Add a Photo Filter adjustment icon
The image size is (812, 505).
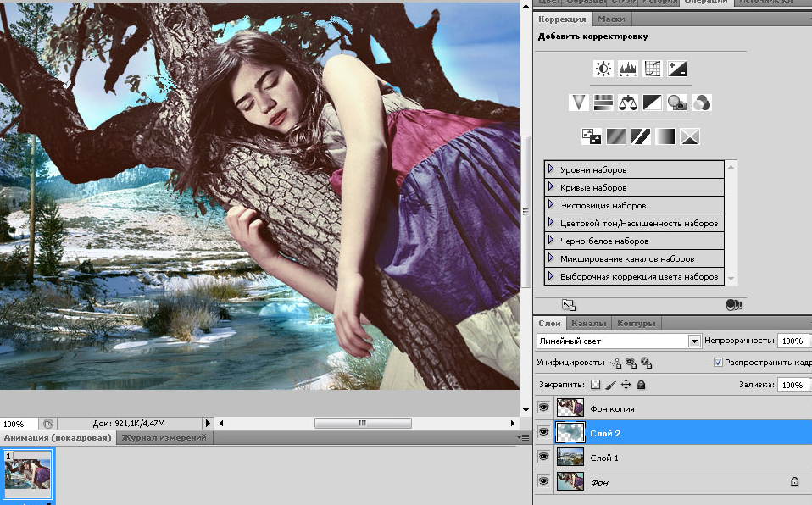(677, 103)
